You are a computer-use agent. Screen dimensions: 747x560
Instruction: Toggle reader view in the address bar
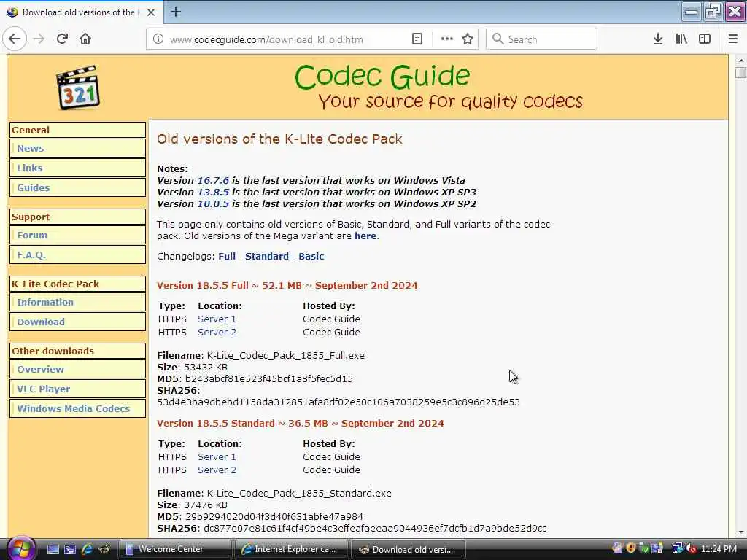tap(417, 39)
